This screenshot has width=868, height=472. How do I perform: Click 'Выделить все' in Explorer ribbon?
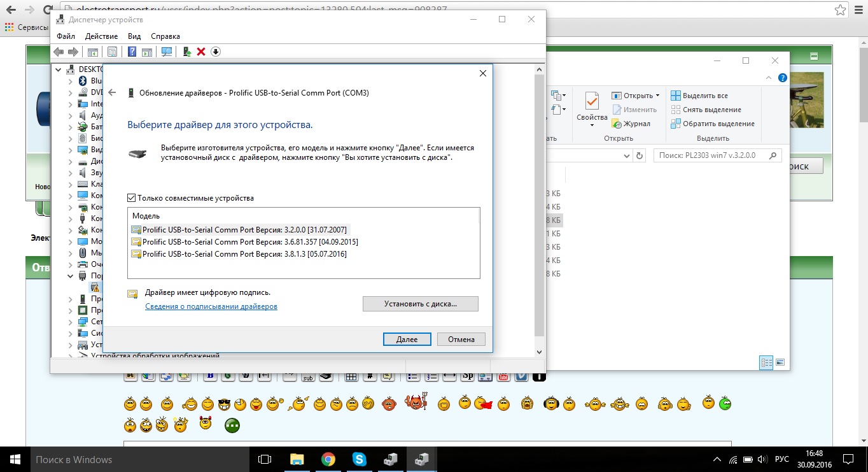point(699,96)
